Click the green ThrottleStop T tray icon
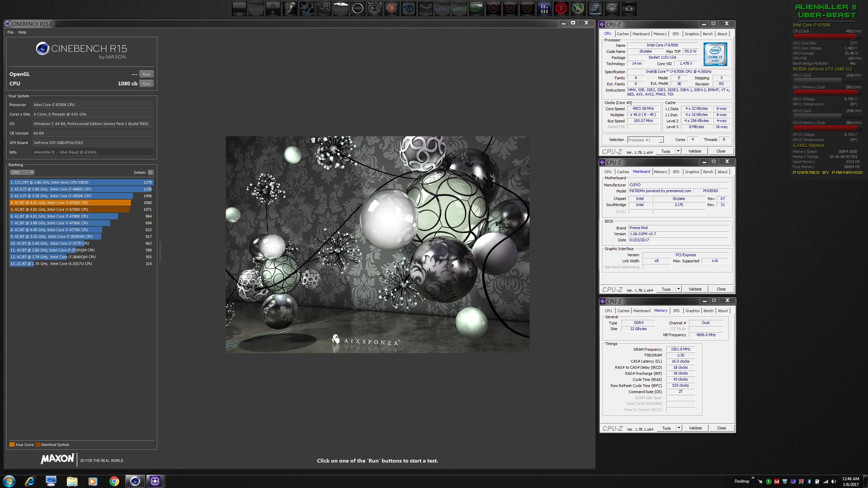Screen dimensions: 868x488 click(769, 481)
